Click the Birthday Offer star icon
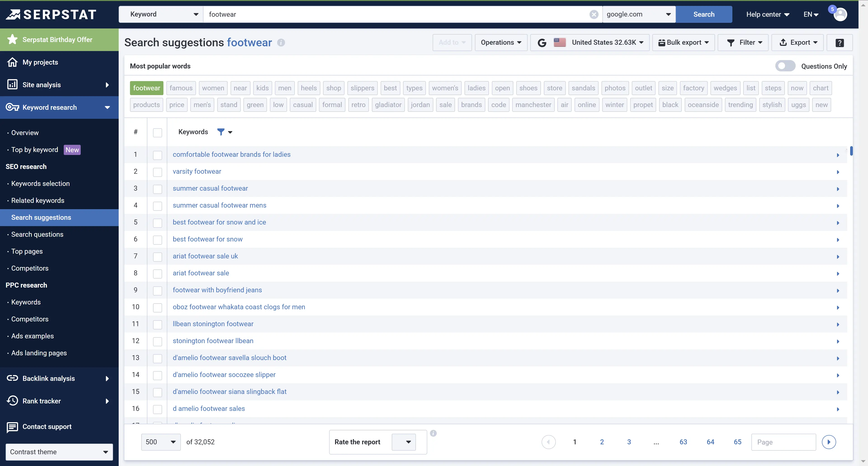This screenshot has width=868, height=466. (x=12, y=39)
